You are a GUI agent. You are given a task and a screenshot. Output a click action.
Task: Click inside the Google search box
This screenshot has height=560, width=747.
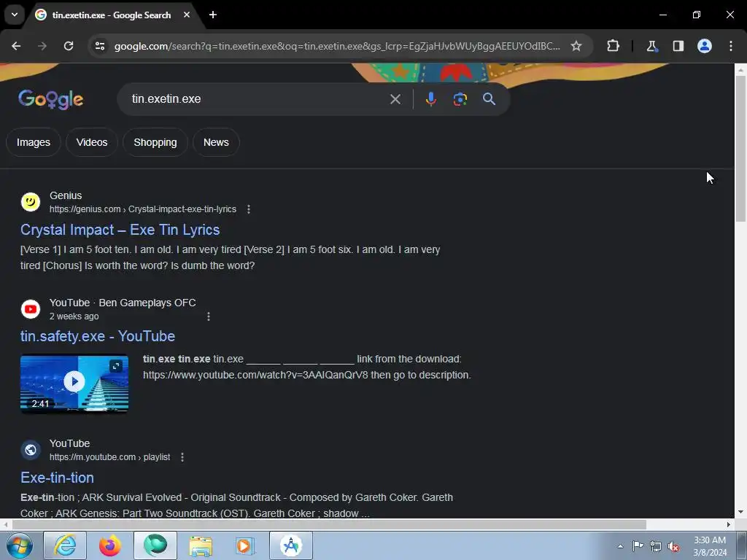click(258, 99)
